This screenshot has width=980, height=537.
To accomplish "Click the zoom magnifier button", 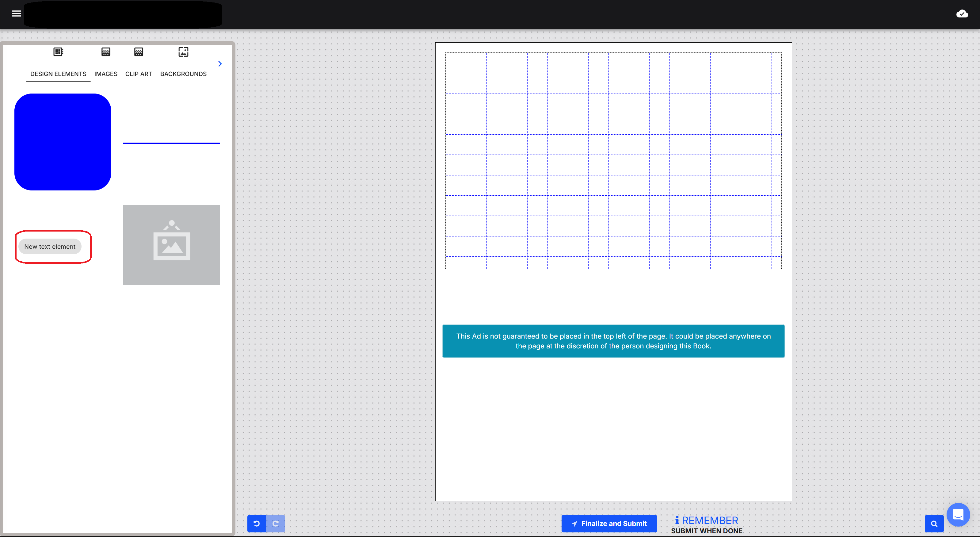I will click(934, 524).
